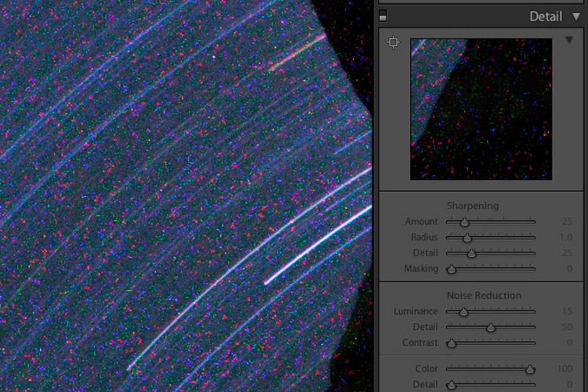
Task: Click the Color Detail slider handle at bottom
Action: [451, 385]
